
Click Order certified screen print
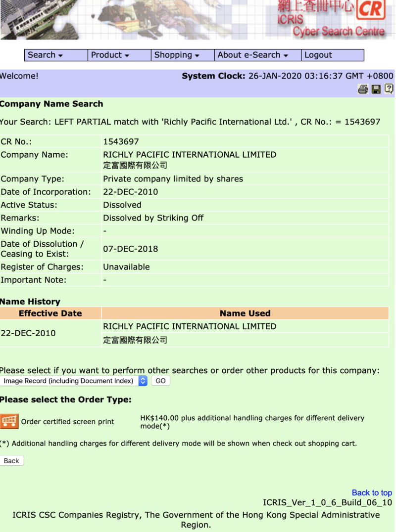tap(68, 422)
